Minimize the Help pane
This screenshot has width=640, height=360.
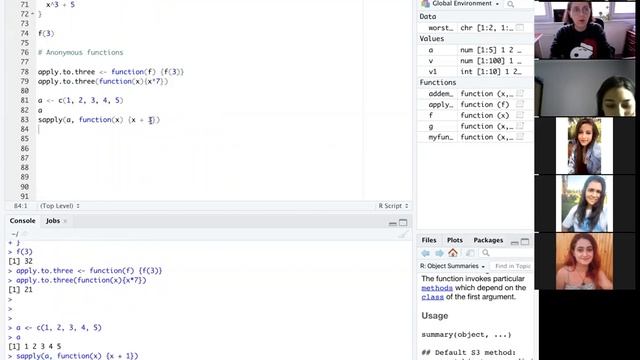pos(514,242)
